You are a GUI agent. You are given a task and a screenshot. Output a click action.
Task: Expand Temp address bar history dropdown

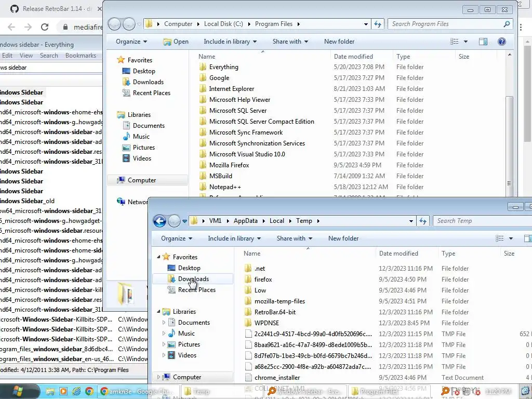[x=411, y=221]
